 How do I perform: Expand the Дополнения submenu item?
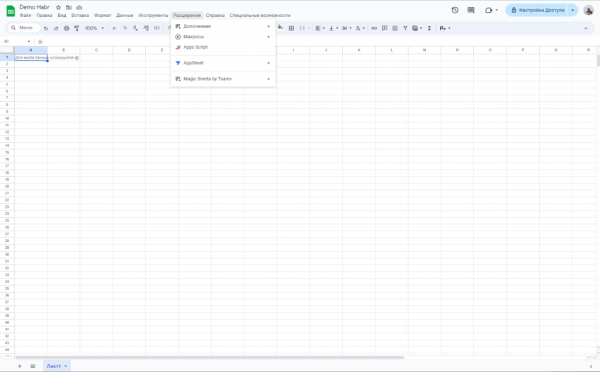point(223,26)
